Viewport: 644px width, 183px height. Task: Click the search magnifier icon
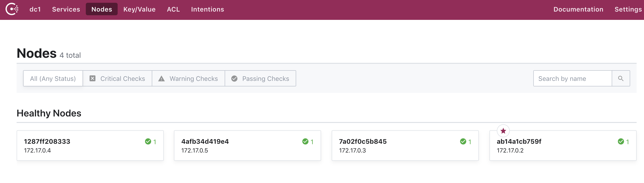(620, 79)
